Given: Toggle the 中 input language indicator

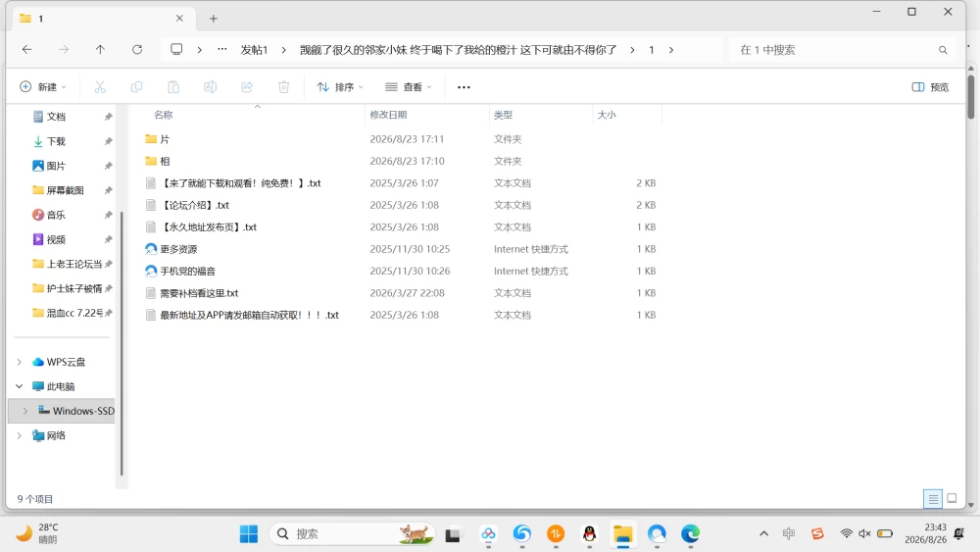Looking at the screenshot, I should click(x=789, y=533).
